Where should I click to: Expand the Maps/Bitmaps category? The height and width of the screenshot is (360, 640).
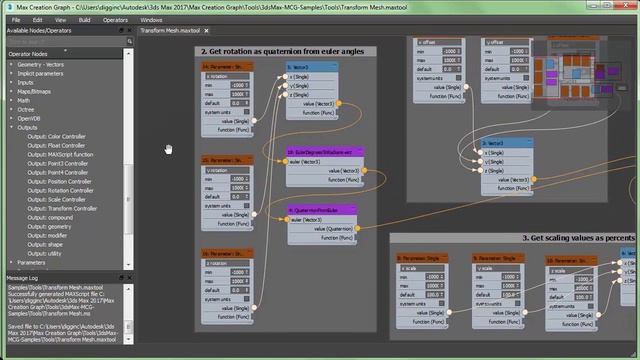point(11,91)
